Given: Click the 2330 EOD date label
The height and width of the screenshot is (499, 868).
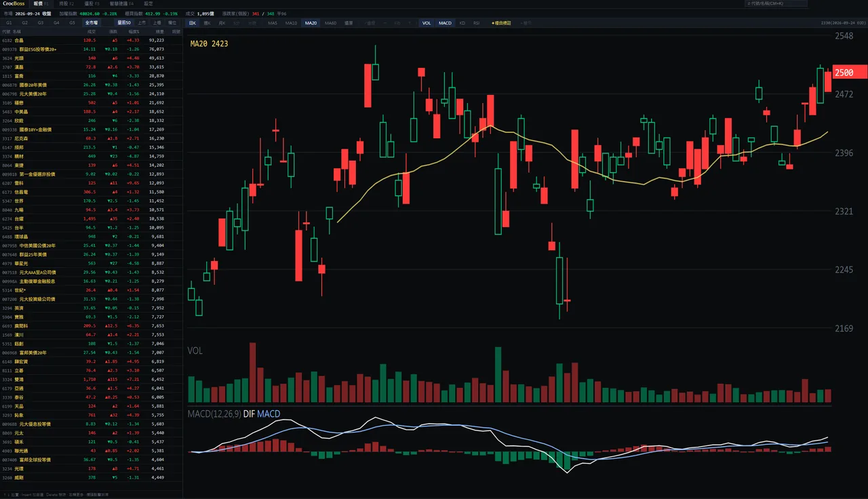Looking at the screenshot, I should tap(844, 23).
